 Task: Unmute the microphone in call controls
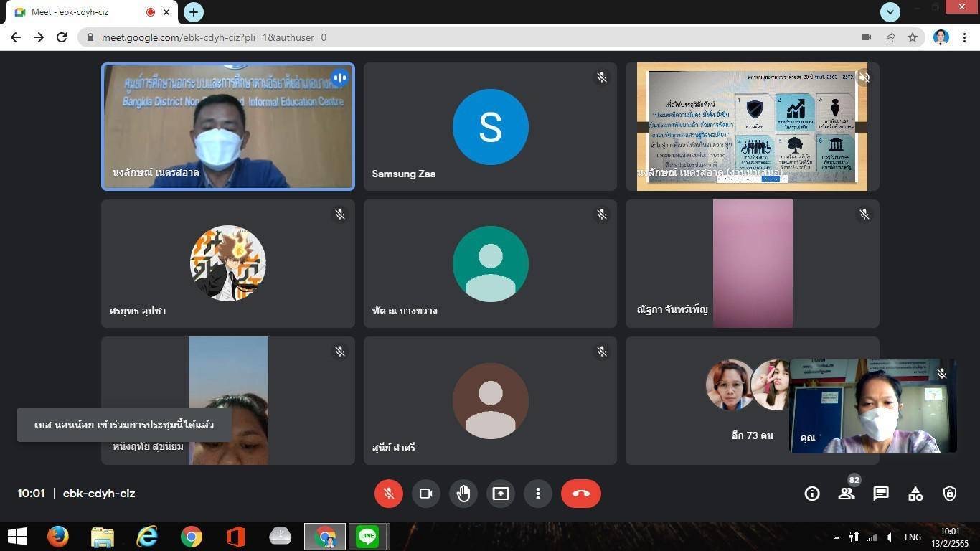click(388, 494)
